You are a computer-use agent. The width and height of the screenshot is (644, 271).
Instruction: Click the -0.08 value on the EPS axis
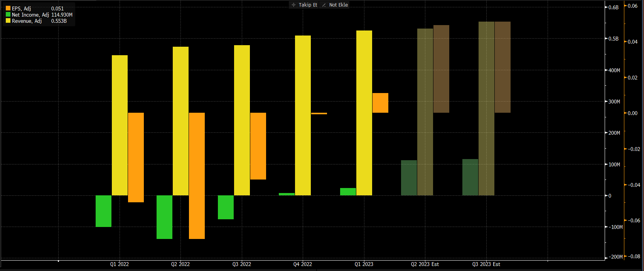click(x=634, y=256)
